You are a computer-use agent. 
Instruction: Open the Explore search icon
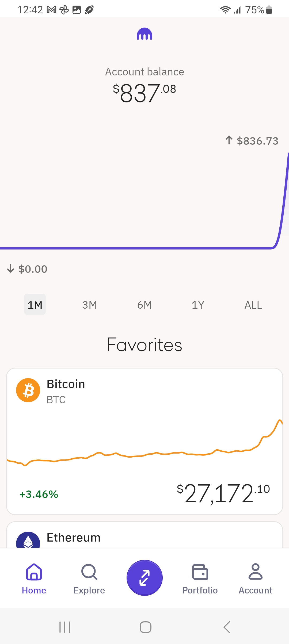tap(89, 572)
